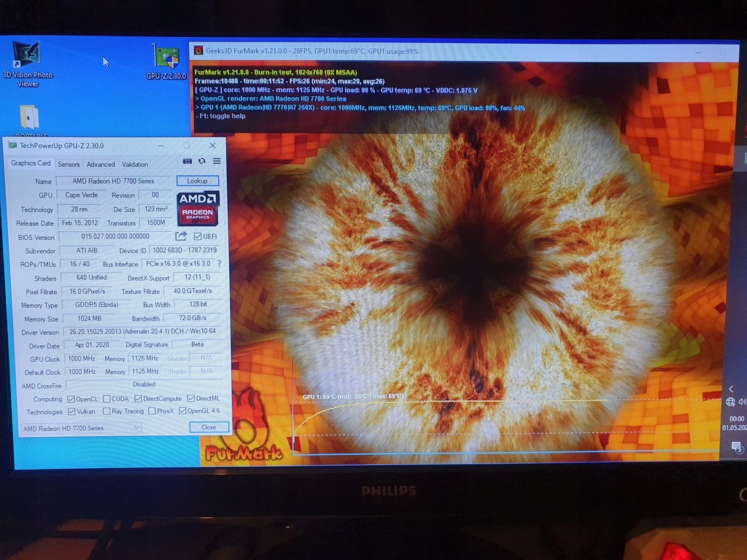Viewport: 747px width, 560px height.
Task: Click the Memory Type 'GDDR5 (Elpida)'
Action: [x=96, y=304]
